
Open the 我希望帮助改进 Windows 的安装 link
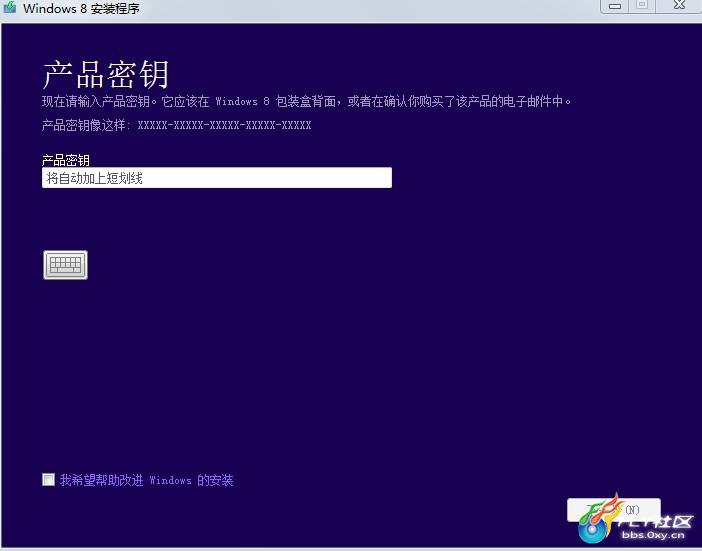146,480
